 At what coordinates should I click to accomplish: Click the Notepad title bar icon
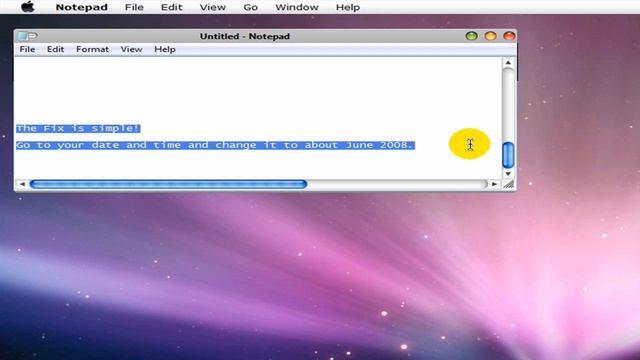pyautogui.click(x=27, y=36)
